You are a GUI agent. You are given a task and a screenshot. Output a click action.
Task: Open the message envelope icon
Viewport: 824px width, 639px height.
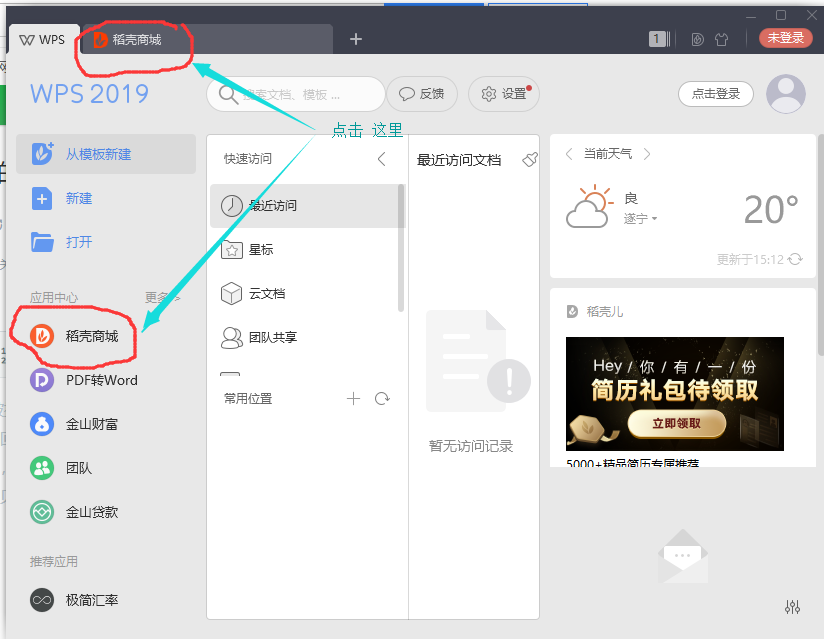click(683, 556)
